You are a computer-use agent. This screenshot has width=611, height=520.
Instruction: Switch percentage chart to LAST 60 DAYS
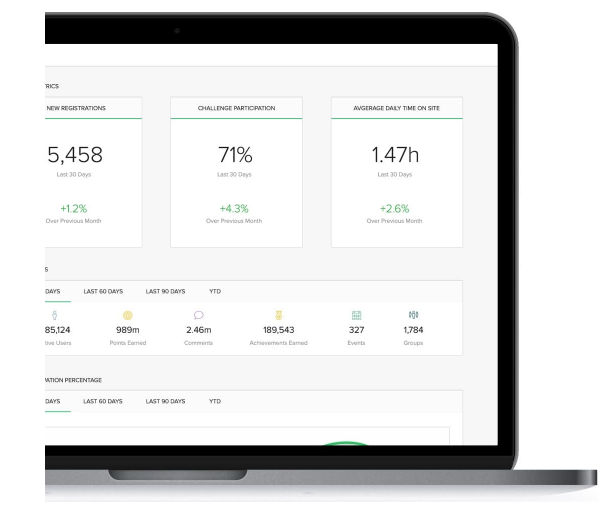(x=103, y=401)
